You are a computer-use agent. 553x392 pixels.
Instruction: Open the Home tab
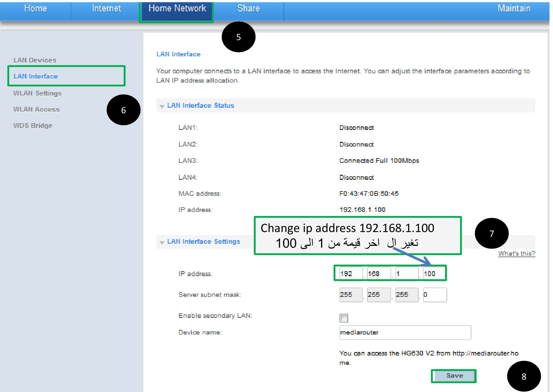[35, 8]
